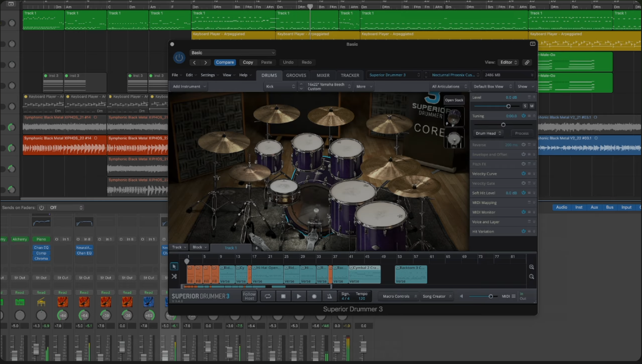This screenshot has width=642, height=364.
Task: Switch to the MIXER tab
Action: point(323,75)
